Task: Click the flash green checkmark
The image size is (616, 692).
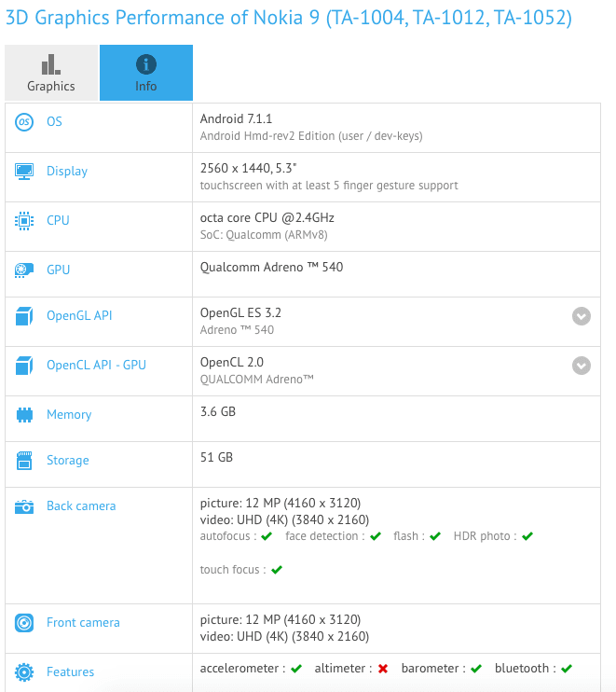Action: coord(435,536)
